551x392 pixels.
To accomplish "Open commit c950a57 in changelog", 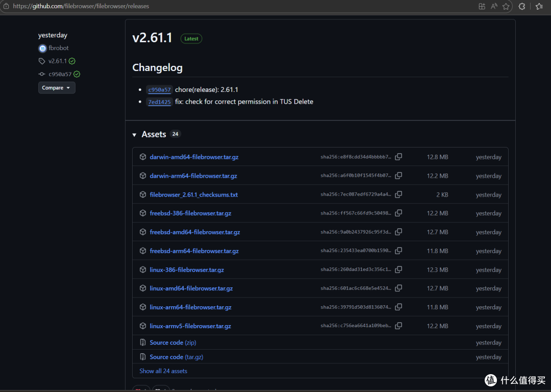I will pos(159,90).
